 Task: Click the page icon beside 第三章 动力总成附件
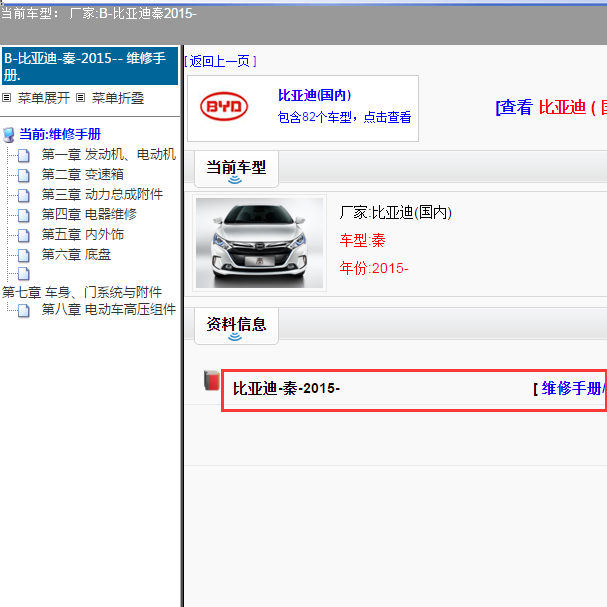(x=24, y=195)
